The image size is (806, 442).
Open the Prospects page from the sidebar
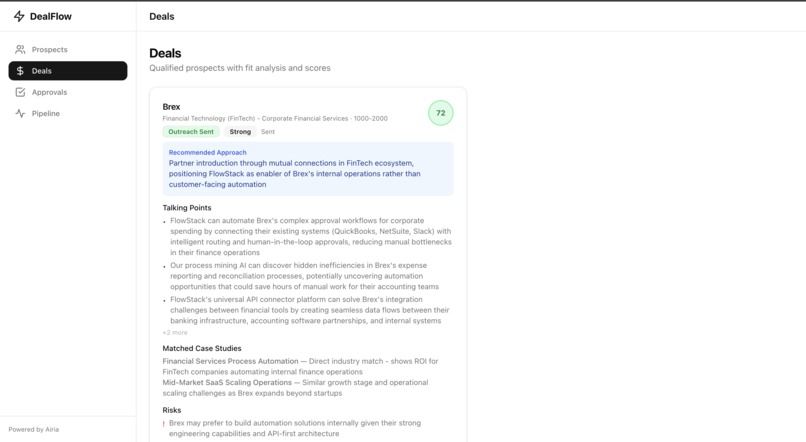tap(68, 49)
